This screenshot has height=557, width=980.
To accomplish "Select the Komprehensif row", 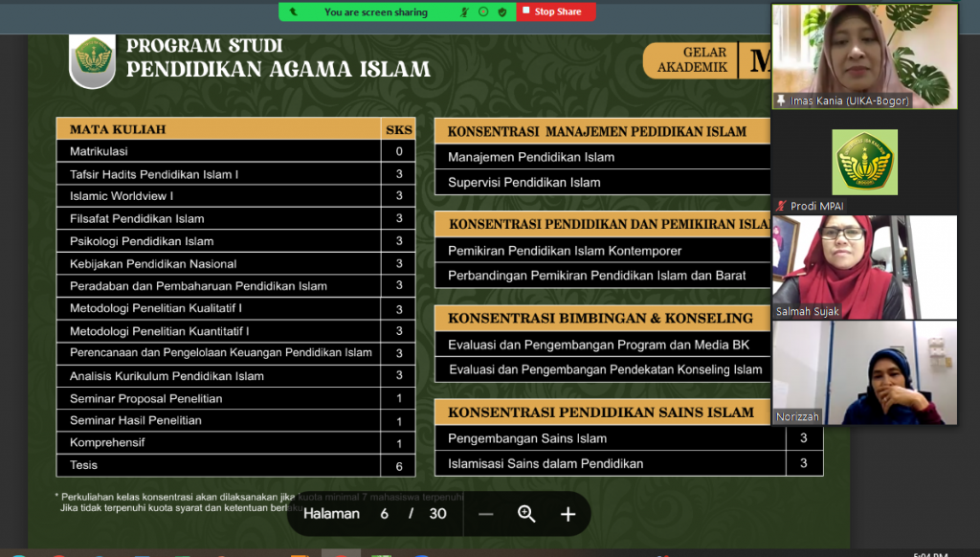I will pos(235,442).
